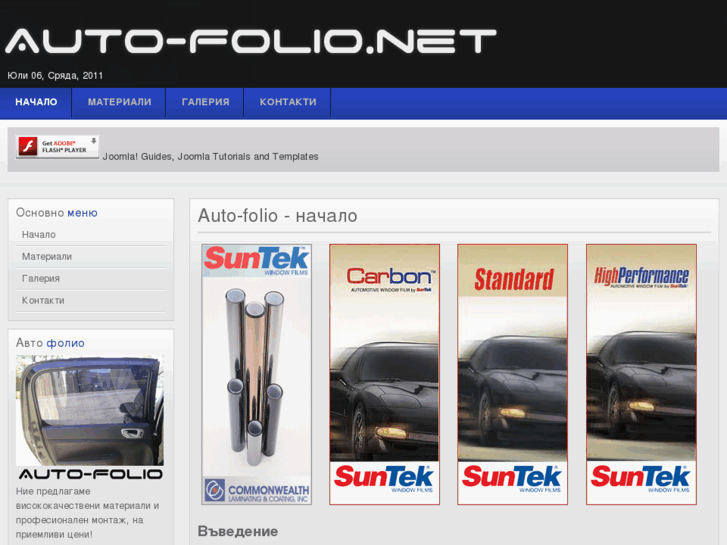Open the tinted car door photo
Image resolution: width=727 pixels, height=545 pixels.
click(x=90, y=410)
